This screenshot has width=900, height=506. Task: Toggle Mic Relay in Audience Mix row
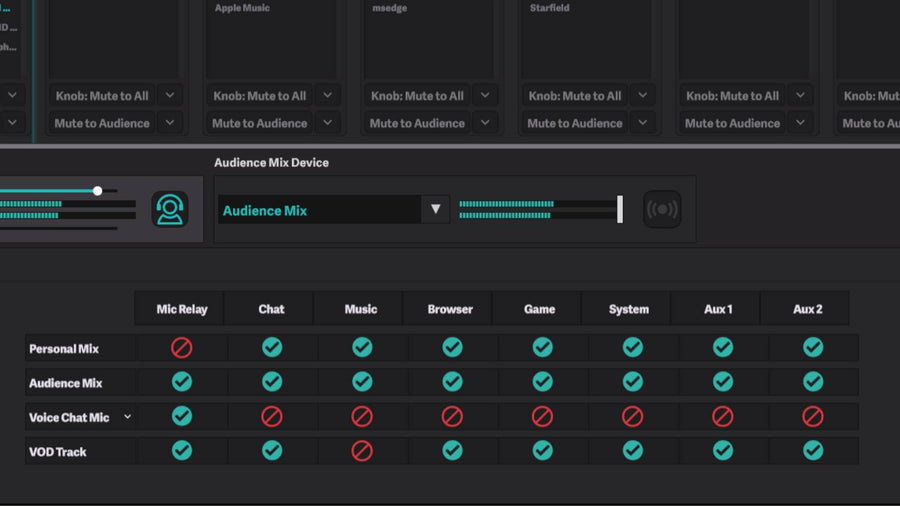181,382
